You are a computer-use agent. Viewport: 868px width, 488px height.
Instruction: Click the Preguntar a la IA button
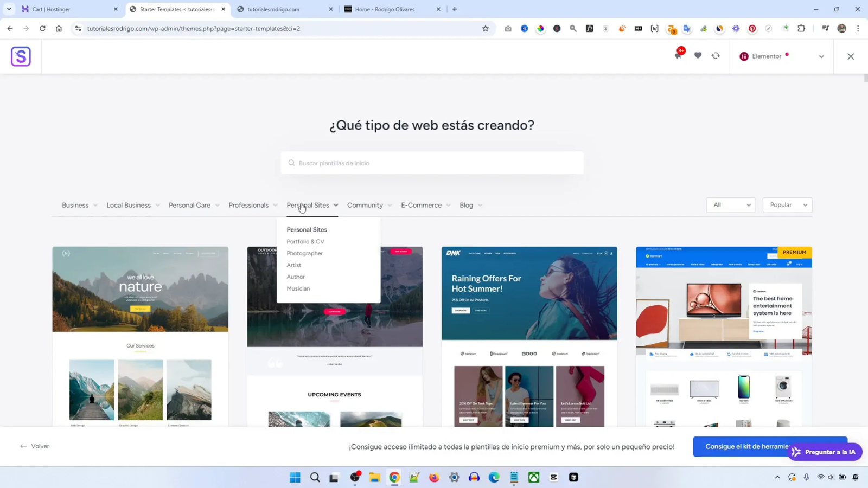pyautogui.click(x=825, y=452)
